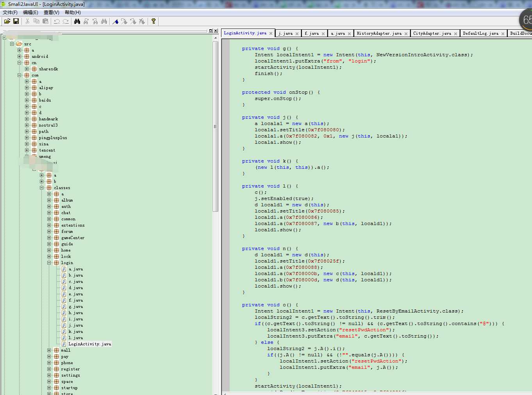This screenshot has width=532, height=395.
Task: Click the umeng package icon
Action: 34,156
